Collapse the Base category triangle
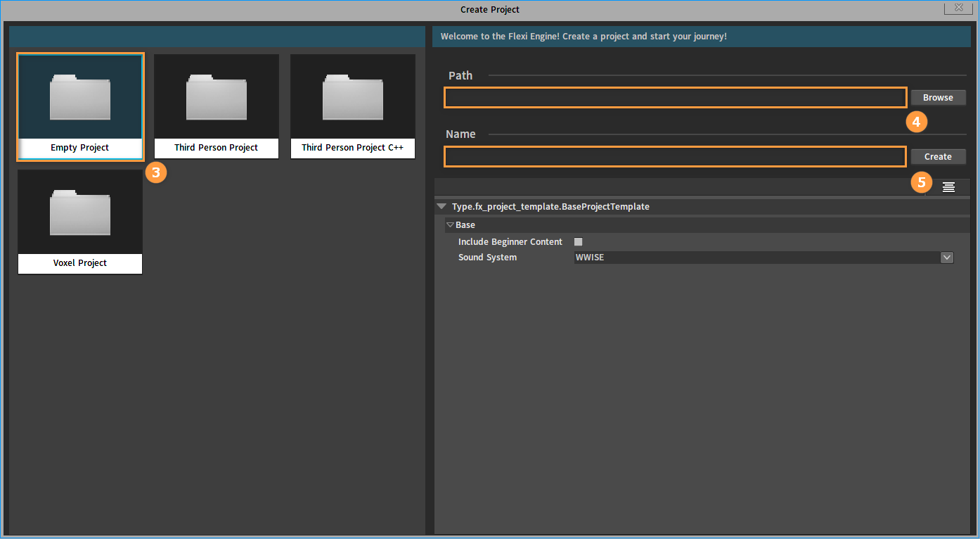980x539 pixels. point(450,225)
